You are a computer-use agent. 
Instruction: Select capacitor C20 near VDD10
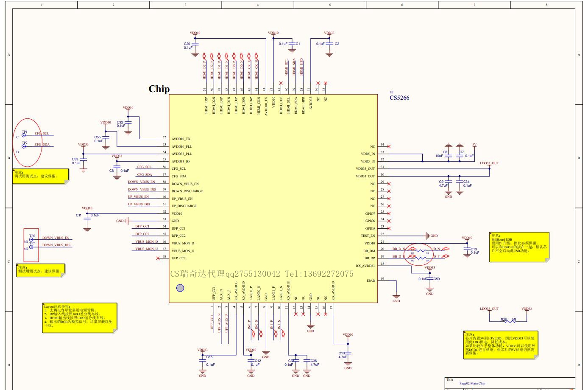[195, 44]
